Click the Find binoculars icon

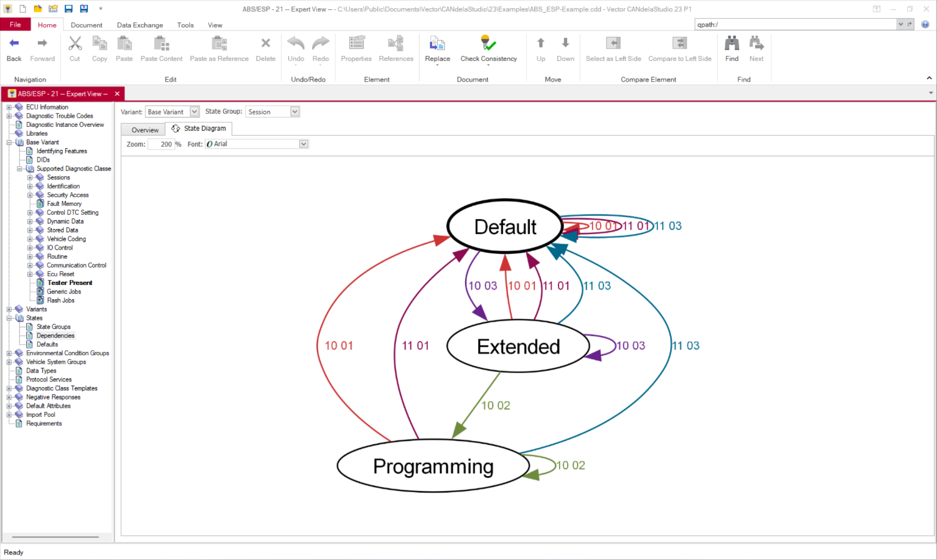pyautogui.click(x=732, y=43)
